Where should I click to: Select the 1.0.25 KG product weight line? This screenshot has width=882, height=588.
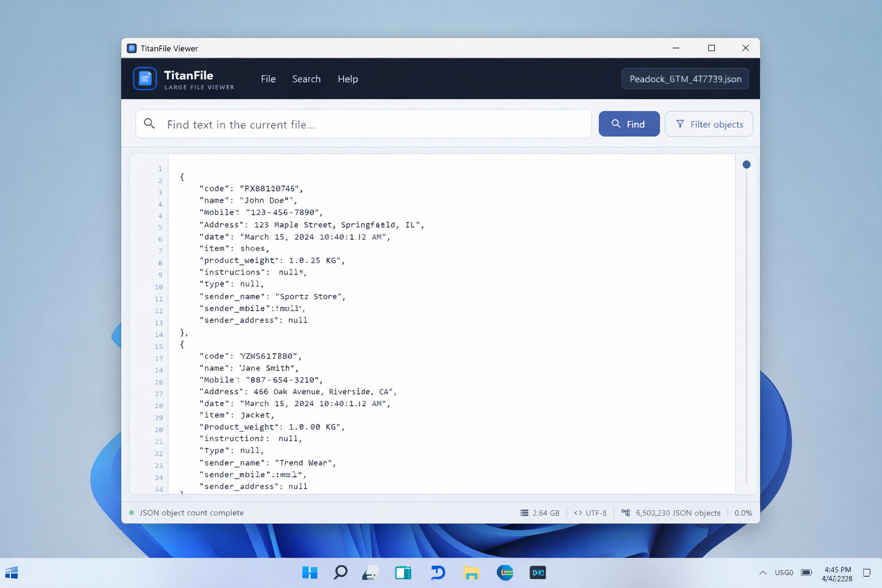(272, 261)
